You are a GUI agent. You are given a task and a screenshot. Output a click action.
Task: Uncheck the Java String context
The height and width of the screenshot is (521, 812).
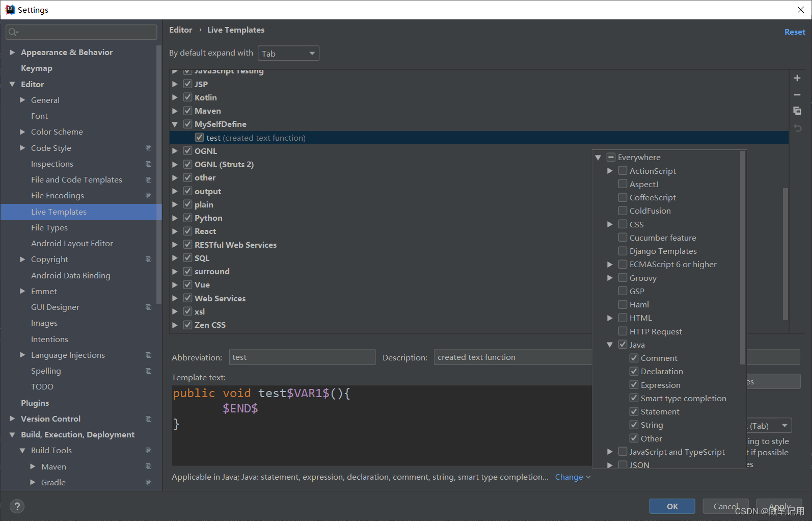(634, 425)
